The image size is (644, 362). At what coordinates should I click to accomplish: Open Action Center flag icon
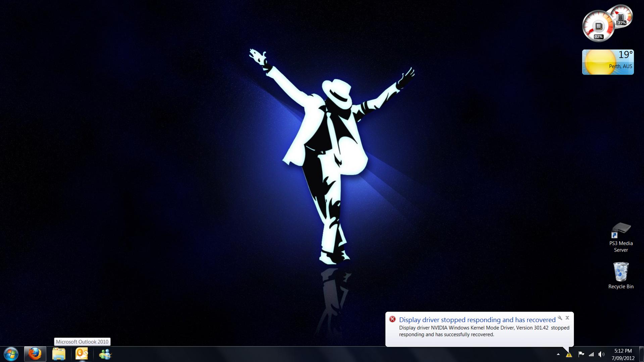[581, 354]
